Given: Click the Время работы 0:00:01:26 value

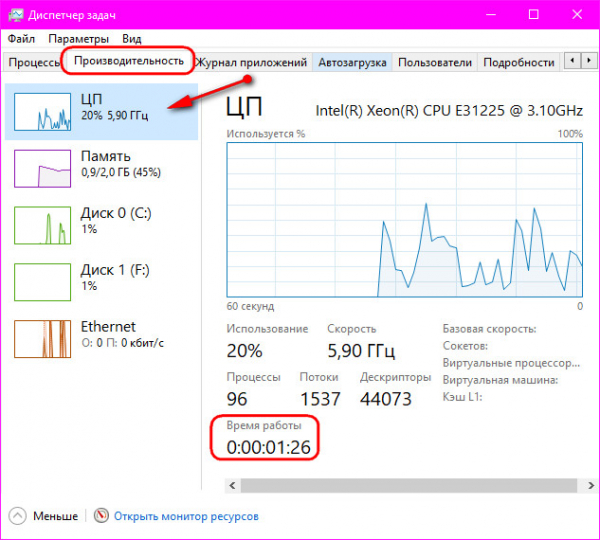Looking at the screenshot, I should tap(268, 447).
